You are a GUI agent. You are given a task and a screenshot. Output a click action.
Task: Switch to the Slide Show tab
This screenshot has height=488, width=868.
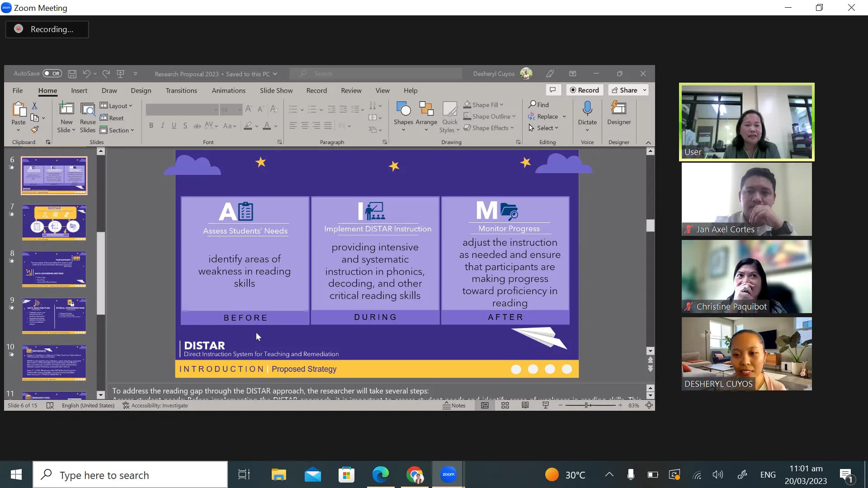[x=276, y=90]
